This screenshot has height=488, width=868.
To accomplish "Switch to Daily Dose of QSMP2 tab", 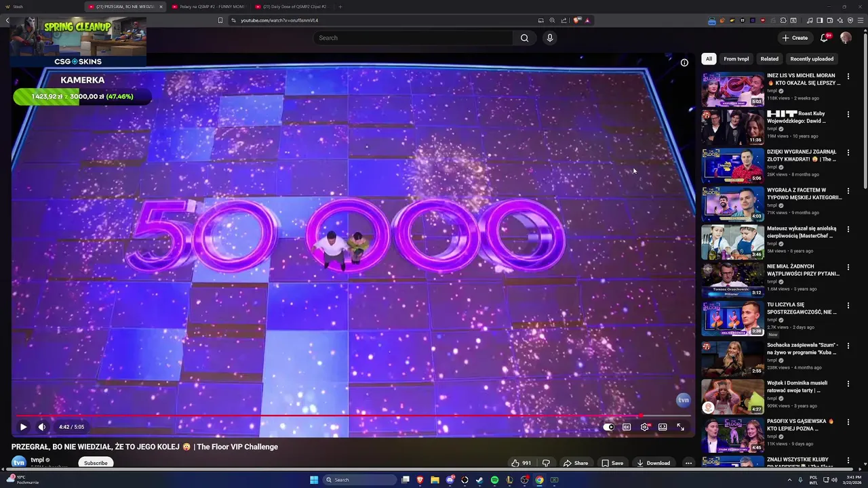I will (292, 6).
